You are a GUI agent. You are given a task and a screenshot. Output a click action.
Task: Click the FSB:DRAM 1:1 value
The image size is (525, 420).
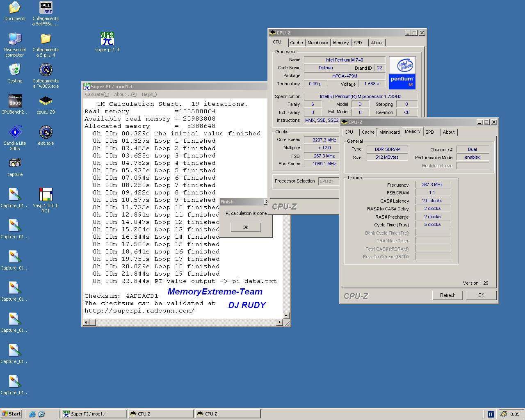[432, 192]
